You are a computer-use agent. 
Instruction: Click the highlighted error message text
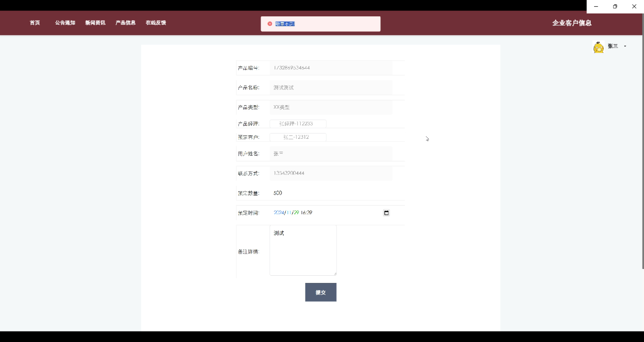(285, 24)
